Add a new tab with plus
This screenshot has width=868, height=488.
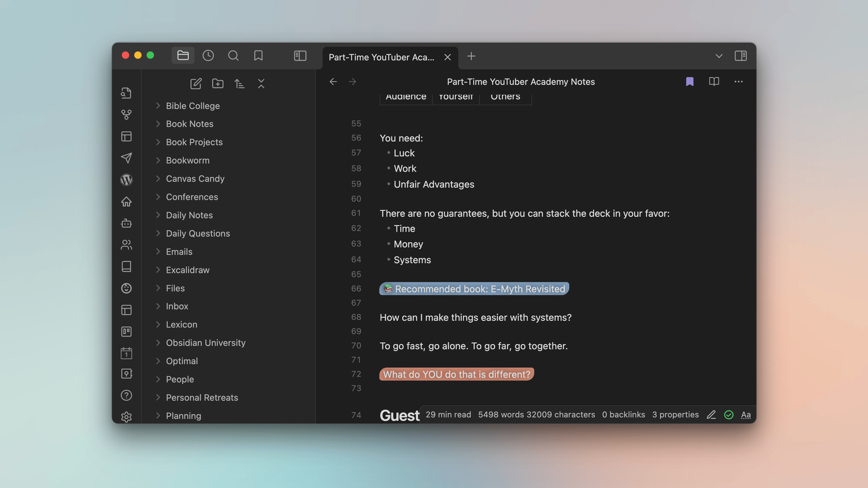(x=471, y=56)
